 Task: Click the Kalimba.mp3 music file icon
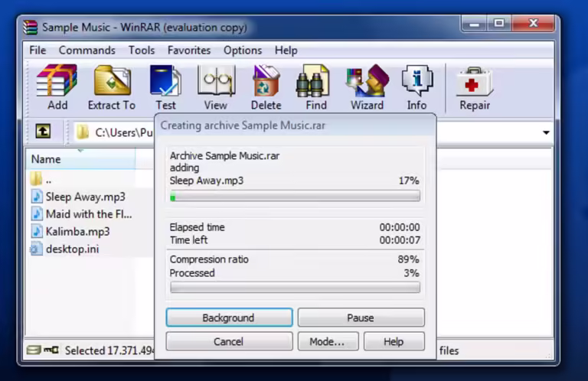[37, 231]
